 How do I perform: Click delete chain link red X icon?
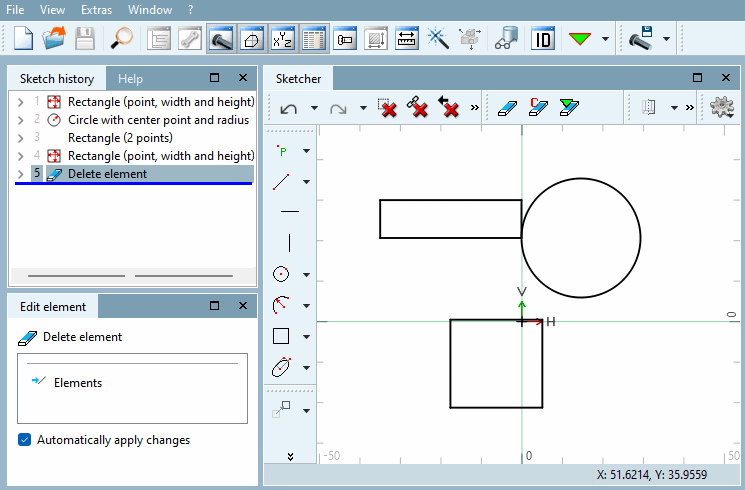[x=418, y=107]
